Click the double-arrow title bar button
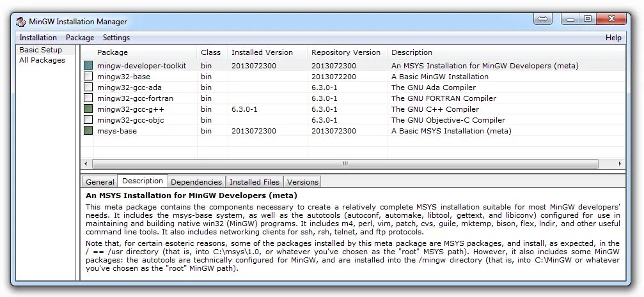The image size is (644, 297). coord(542,19)
